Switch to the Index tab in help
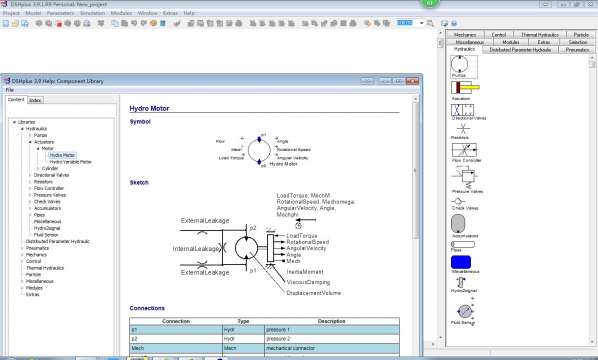The image size is (598, 360). point(35,100)
